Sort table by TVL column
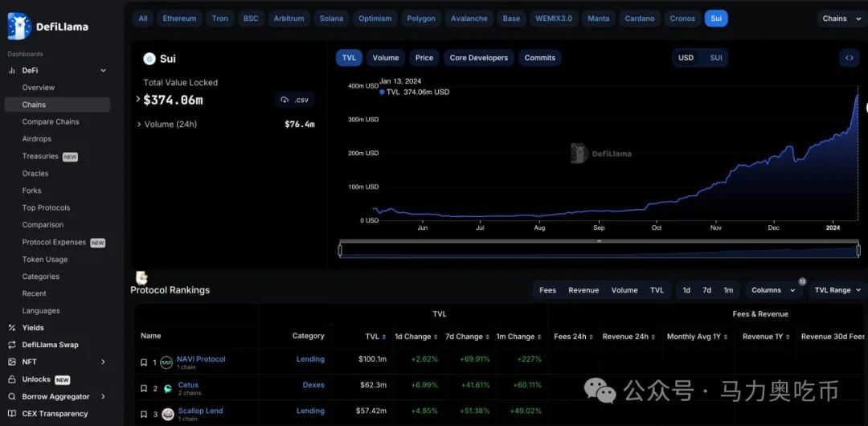 (x=375, y=336)
